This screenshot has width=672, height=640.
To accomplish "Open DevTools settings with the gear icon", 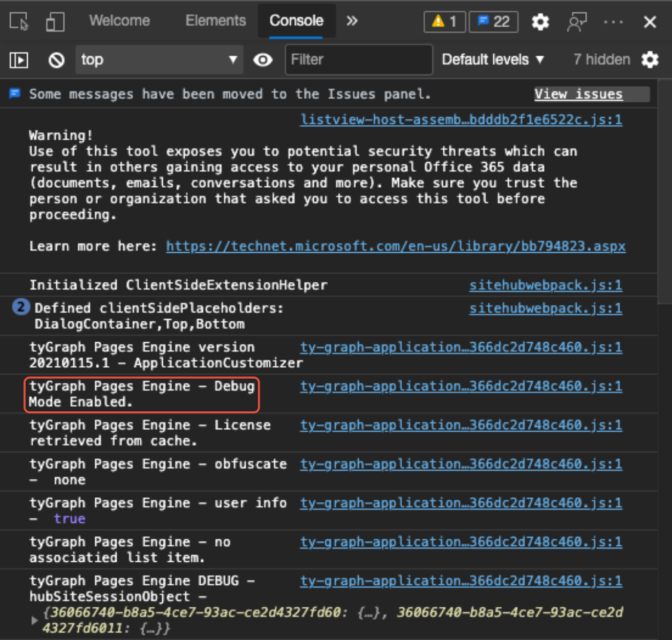I will click(540, 21).
